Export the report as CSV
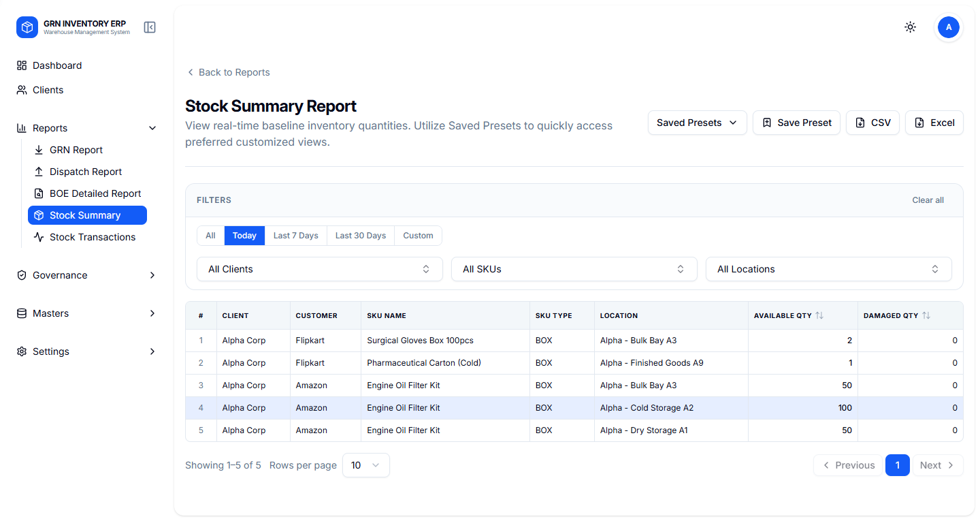980x521 pixels. pos(872,123)
